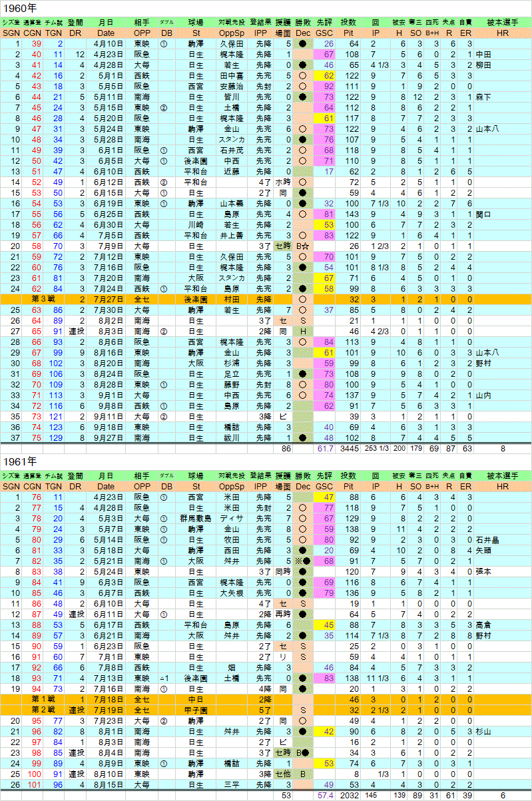Select the 253 1/3 total innings cell

376,449
